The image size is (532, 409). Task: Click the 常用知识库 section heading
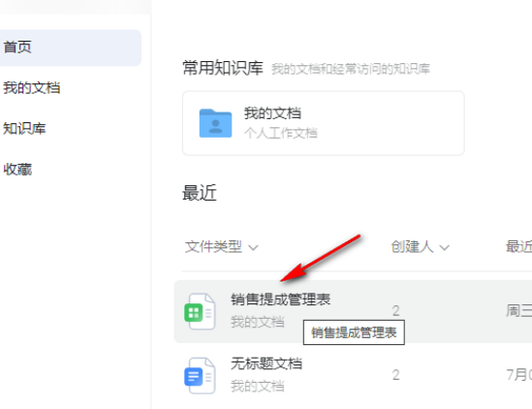point(223,68)
